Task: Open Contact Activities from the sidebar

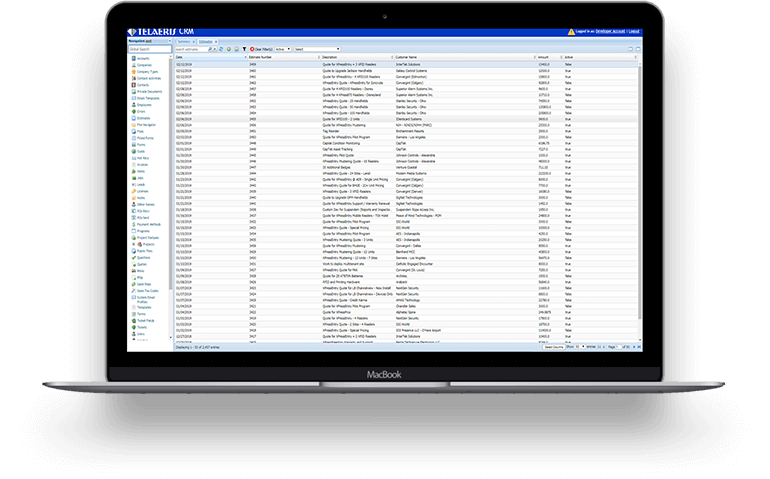Action: [x=149, y=78]
